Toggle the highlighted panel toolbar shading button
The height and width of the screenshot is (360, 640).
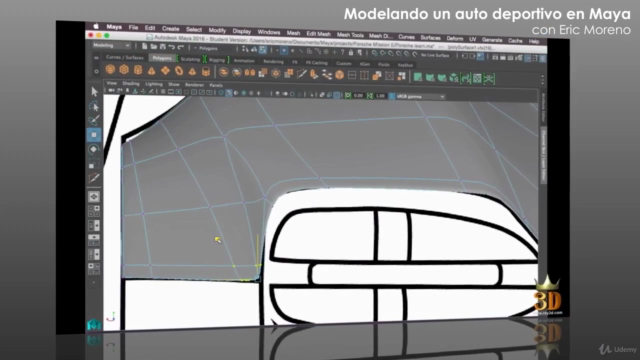(229, 93)
